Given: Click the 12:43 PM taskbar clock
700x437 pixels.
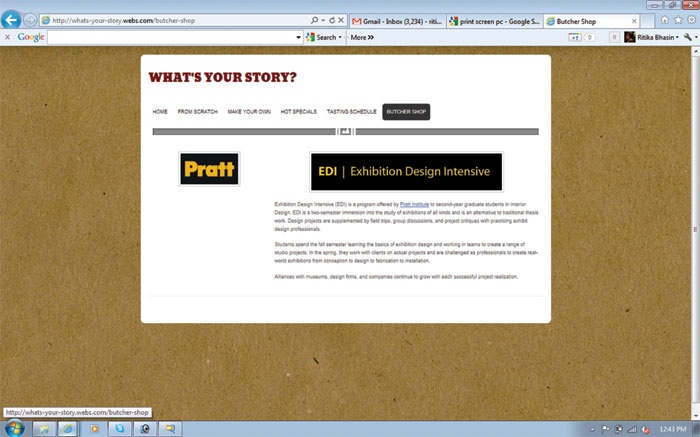Looking at the screenshot, I should point(673,429).
